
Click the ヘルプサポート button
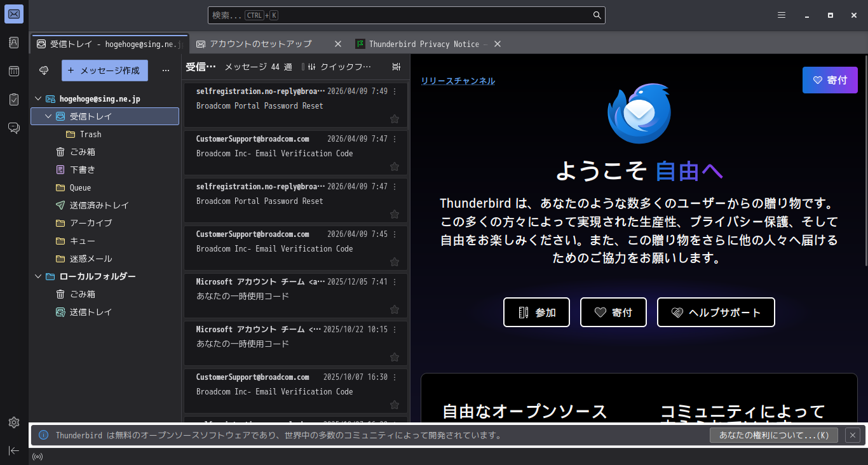click(716, 313)
